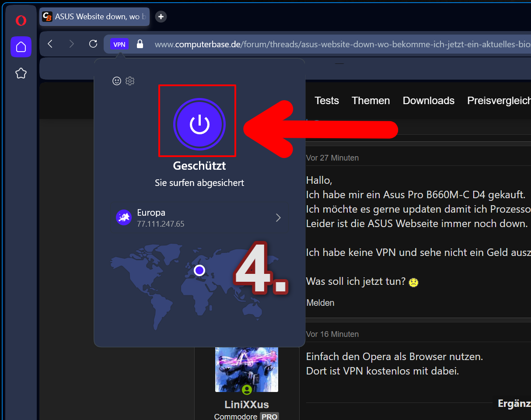
Task: Reload the page
Action: click(93, 44)
